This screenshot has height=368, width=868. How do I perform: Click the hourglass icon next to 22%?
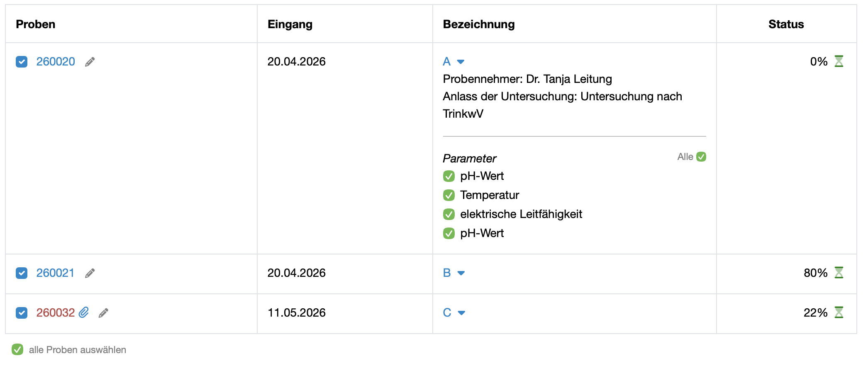(839, 312)
